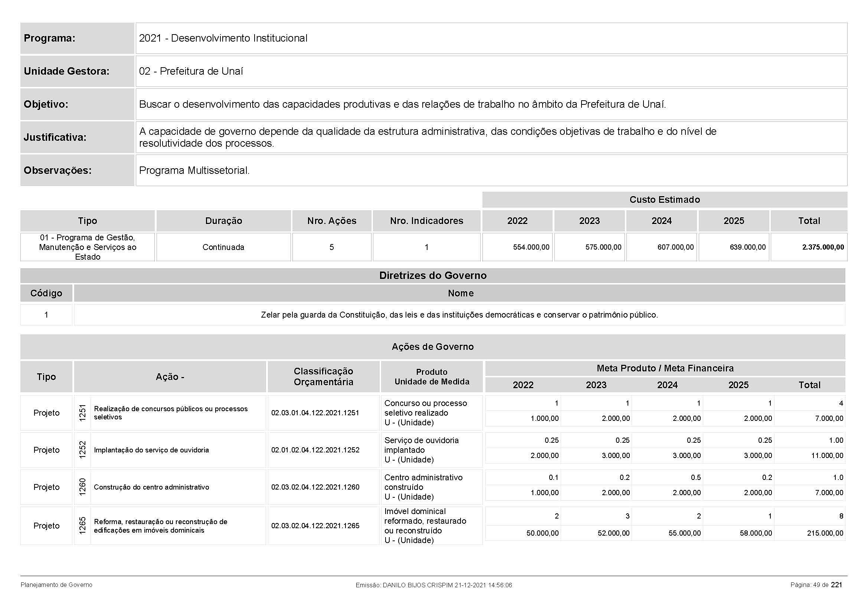Click 'Construção do centro administrativo' action name
This screenshot has width=868, height=614.
point(151,487)
